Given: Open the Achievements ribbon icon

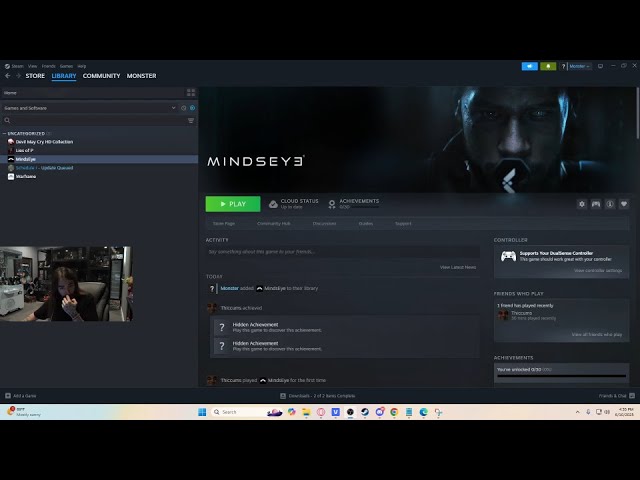Looking at the screenshot, I should pos(332,204).
